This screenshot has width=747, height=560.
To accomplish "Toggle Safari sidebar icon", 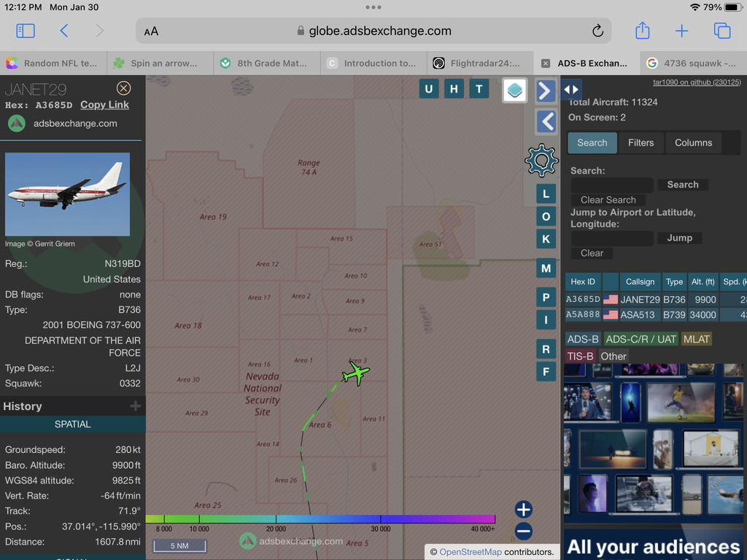I will click(26, 31).
